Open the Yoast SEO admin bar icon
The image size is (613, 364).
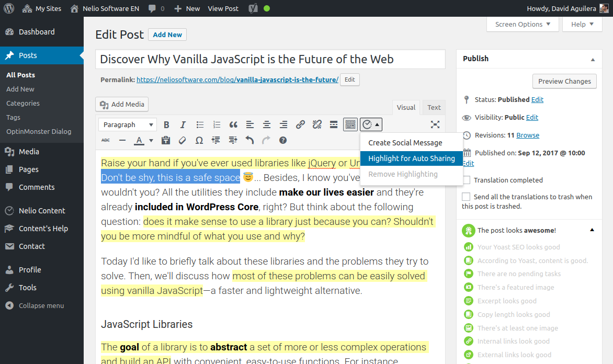pyautogui.click(x=253, y=8)
